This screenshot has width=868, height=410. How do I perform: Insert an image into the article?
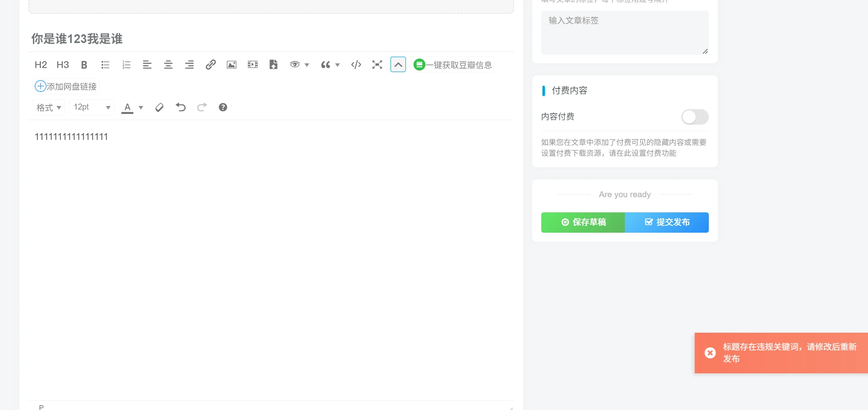pyautogui.click(x=232, y=65)
